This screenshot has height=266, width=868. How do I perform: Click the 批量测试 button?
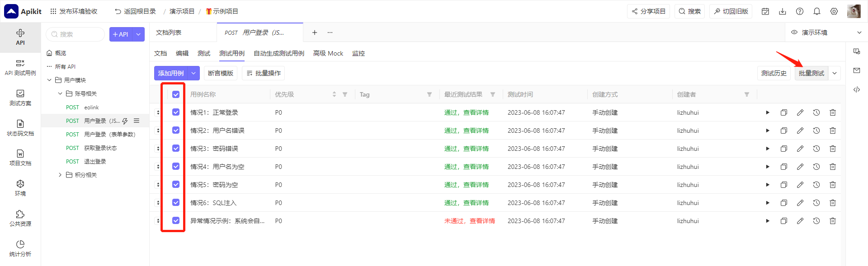tap(811, 73)
